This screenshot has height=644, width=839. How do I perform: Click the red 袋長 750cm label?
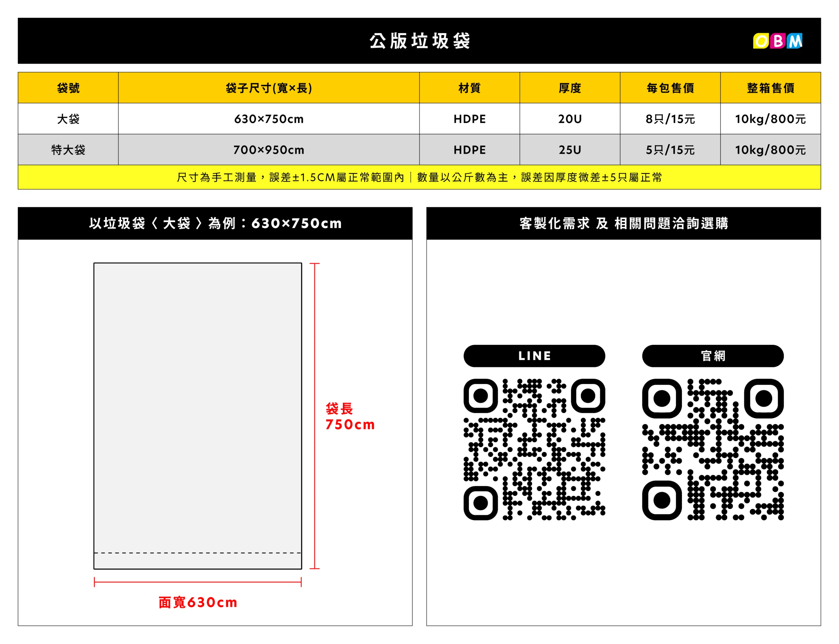(350, 416)
